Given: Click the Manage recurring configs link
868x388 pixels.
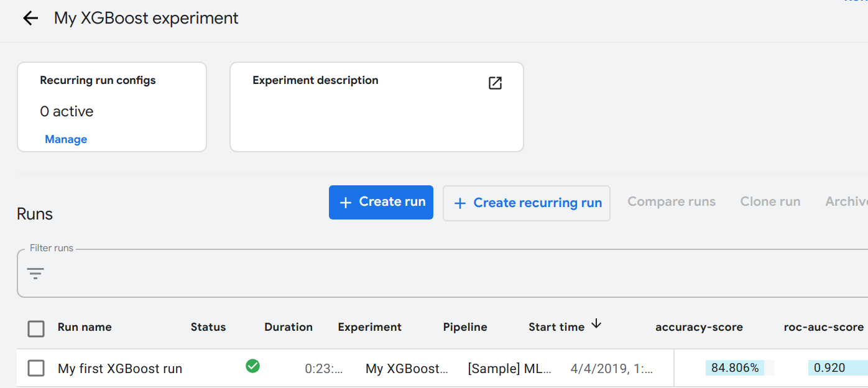Looking at the screenshot, I should click(66, 139).
